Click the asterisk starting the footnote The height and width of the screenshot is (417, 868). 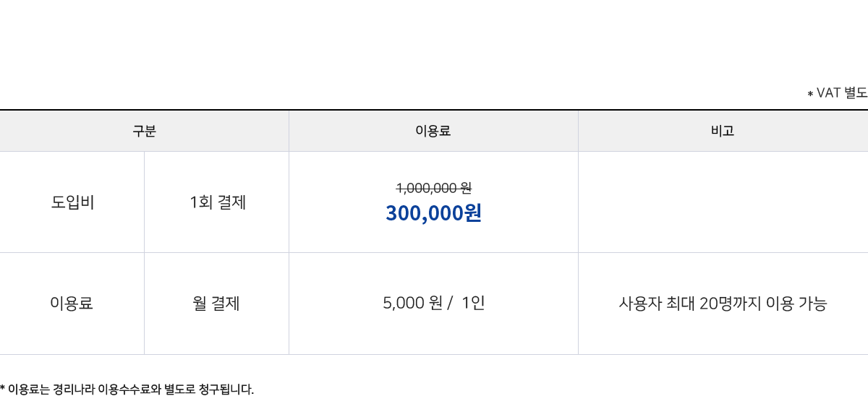[3, 388]
